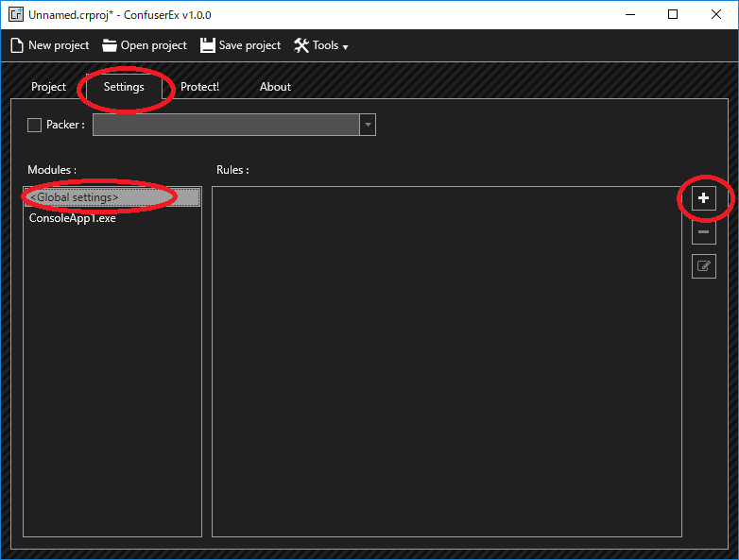The image size is (739, 560).
Task: Add a new rule with plus icon
Action: [704, 198]
